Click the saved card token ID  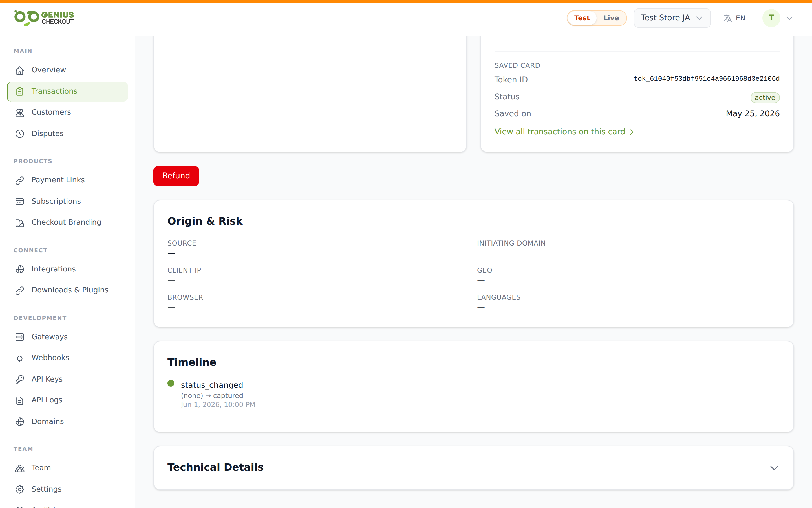click(707, 79)
